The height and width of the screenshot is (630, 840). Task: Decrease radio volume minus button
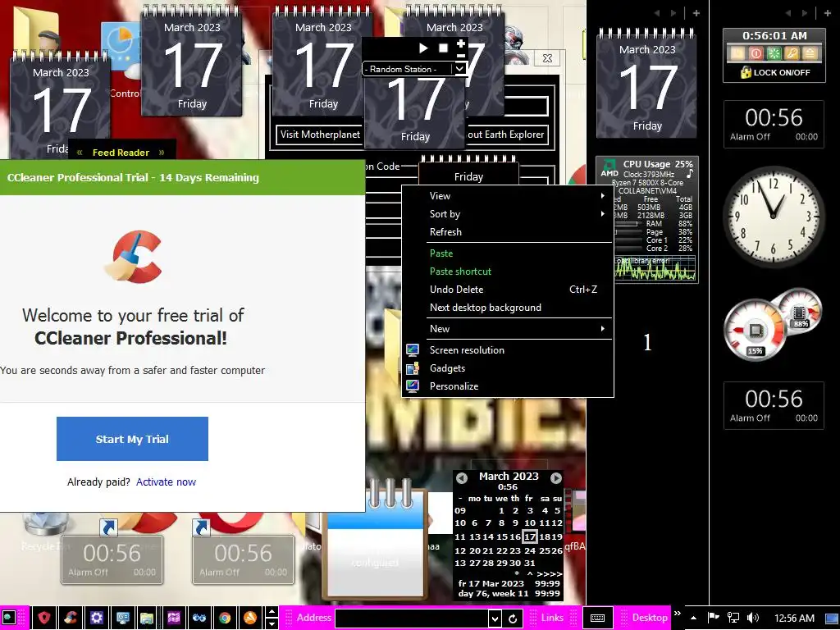tap(461, 55)
